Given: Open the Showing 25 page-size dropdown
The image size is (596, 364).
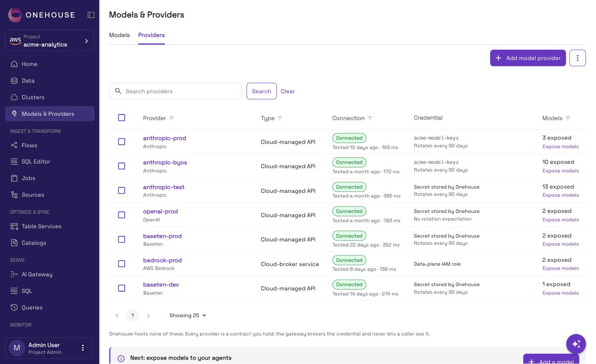Looking at the screenshot, I should pyautogui.click(x=188, y=315).
